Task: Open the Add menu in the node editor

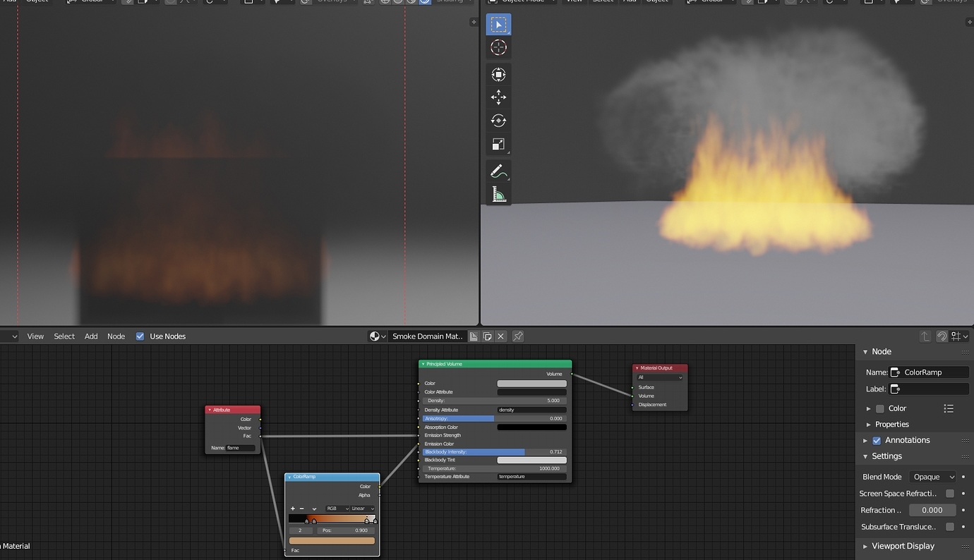Action: [x=91, y=336]
